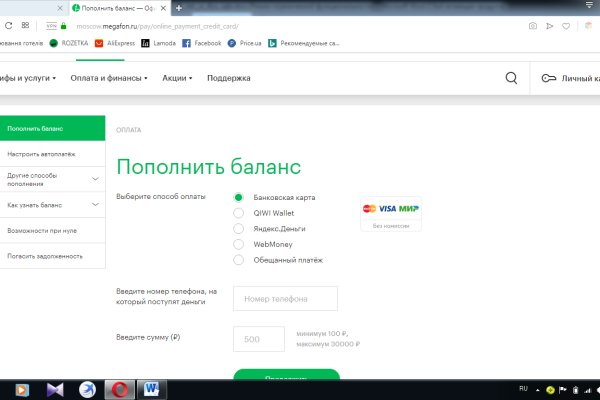Screen dimensions: 600x400
Task: Select the Обещанный платёж option
Action: (238, 260)
